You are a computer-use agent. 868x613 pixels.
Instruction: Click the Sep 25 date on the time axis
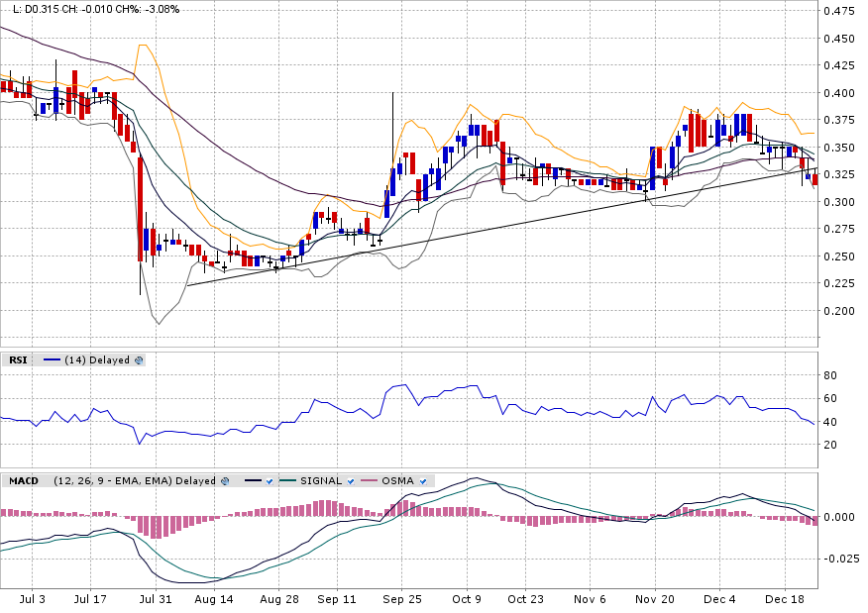pyautogui.click(x=401, y=599)
